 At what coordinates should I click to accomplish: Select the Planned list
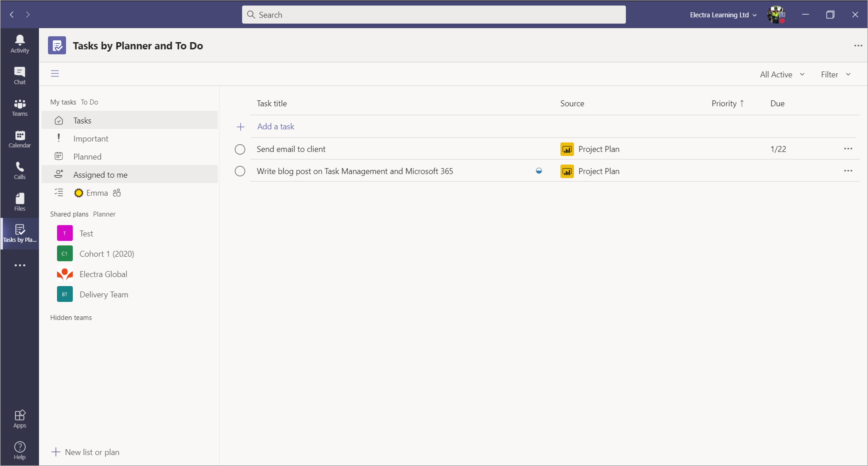point(87,157)
